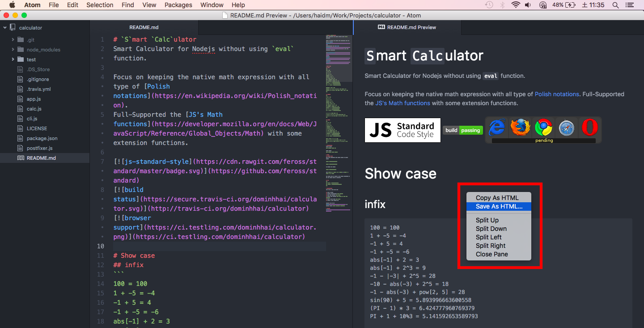644x328 pixels.
Task: Open .gitignore in tree view
Action: click(38, 79)
